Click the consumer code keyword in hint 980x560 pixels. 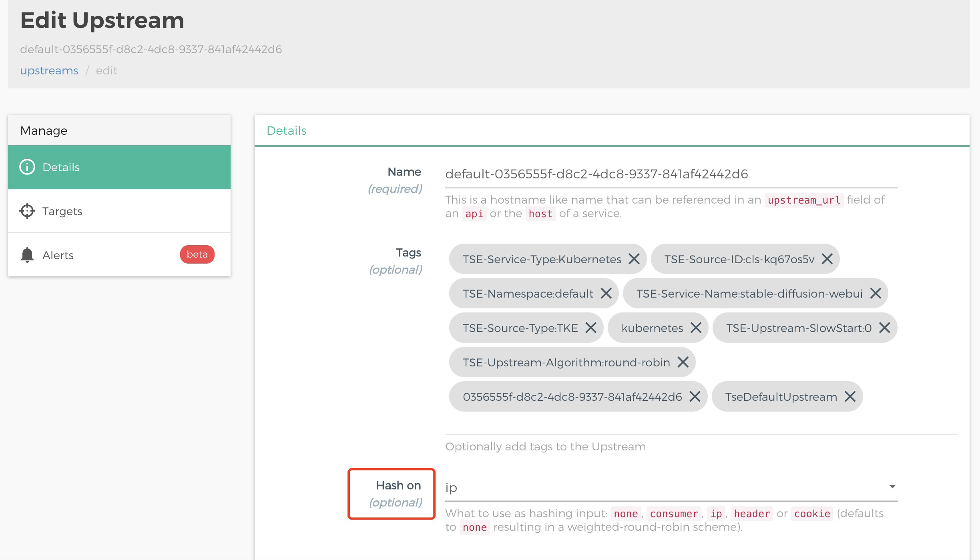(x=674, y=514)
